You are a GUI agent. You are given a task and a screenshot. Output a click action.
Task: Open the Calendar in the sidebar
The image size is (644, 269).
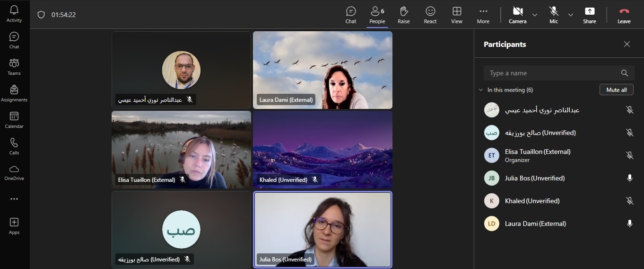point(14,120)
